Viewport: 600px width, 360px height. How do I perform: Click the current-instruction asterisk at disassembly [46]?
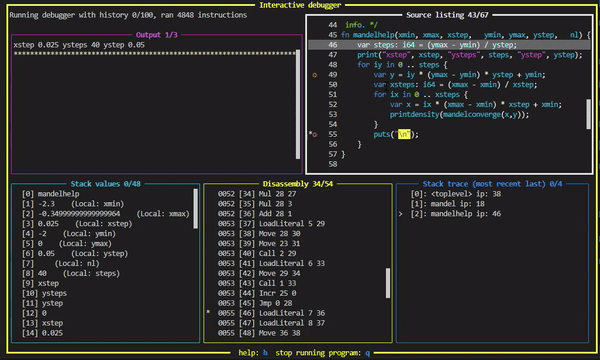tap(208, 312)
